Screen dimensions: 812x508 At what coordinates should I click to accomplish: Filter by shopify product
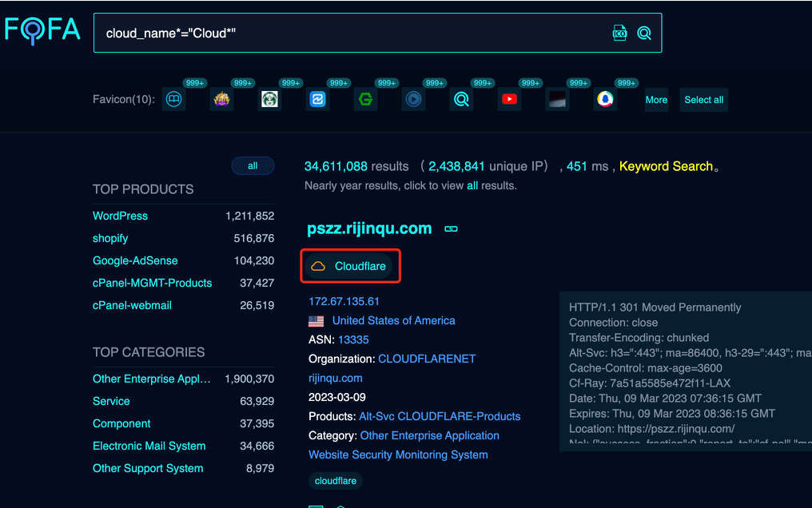pos(110,238)
